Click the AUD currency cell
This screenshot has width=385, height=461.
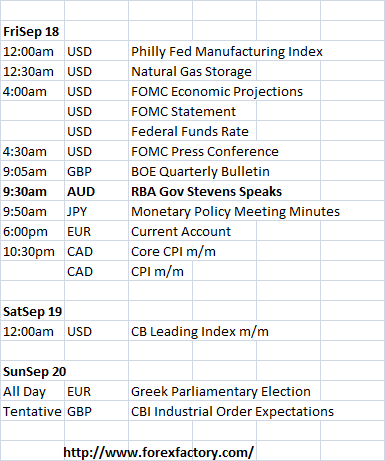click(x=81, y=192)
